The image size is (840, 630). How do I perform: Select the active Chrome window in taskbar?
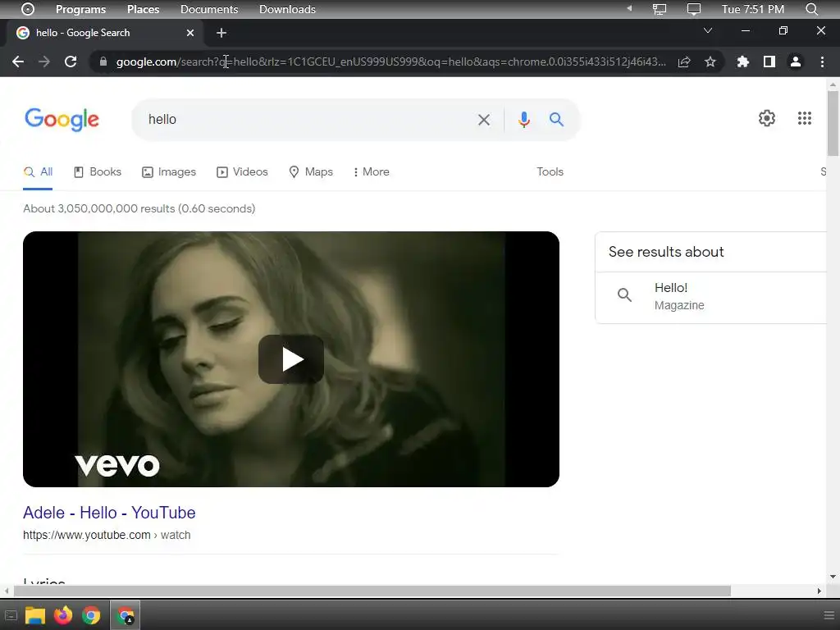tap(126, 615)
